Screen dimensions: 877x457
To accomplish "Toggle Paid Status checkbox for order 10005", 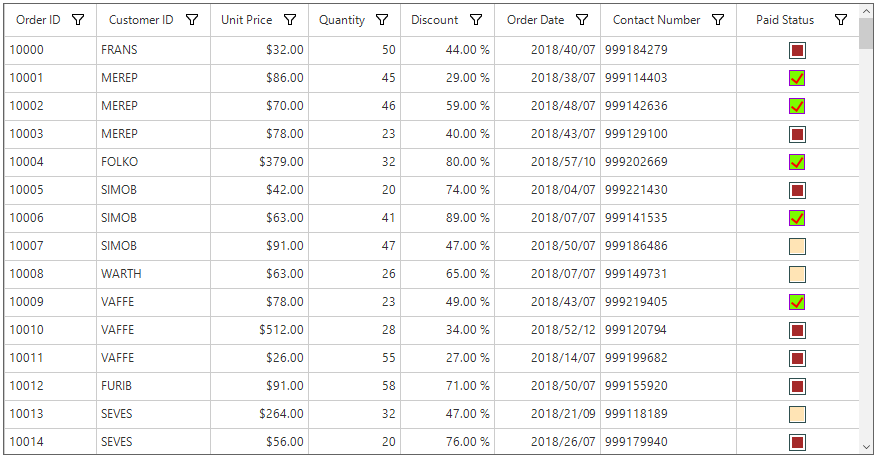I will 797,190.
